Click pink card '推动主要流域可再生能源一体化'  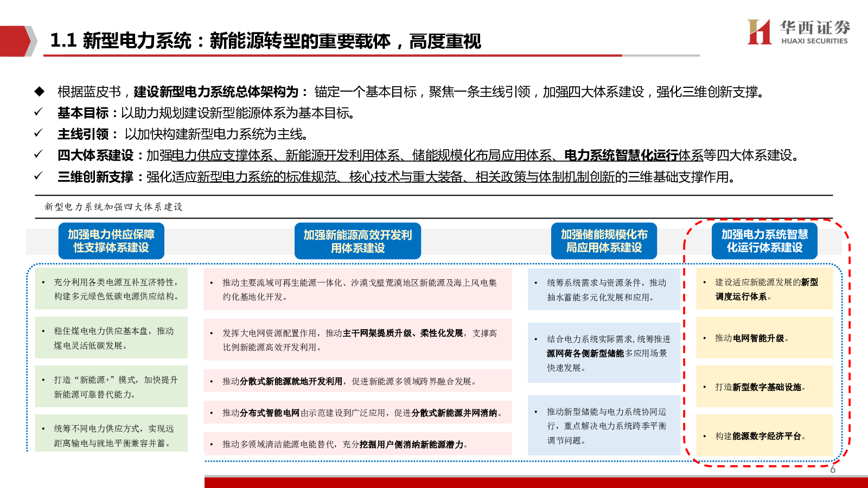(358, 289)
